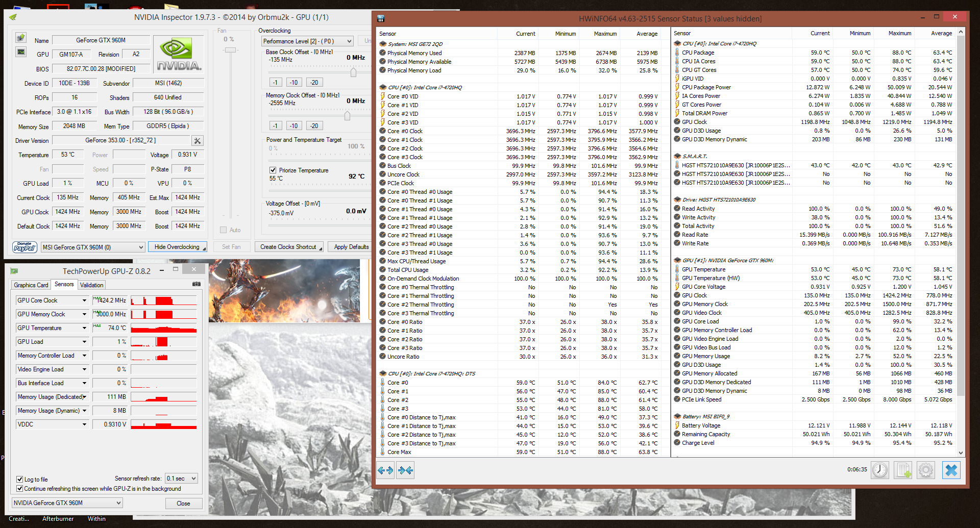
Task: Click the GPU-Z title bar app icon
Action: (14, 271)
